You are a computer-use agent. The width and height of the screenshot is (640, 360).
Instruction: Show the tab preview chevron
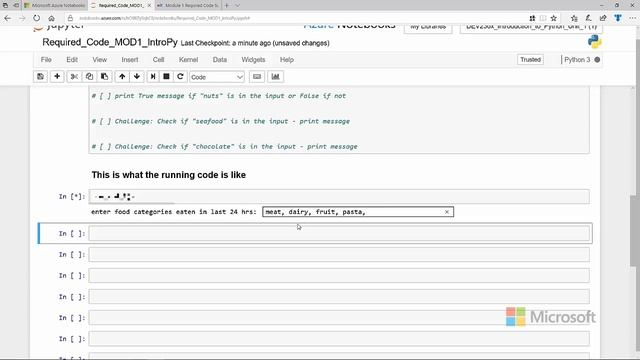238,6
